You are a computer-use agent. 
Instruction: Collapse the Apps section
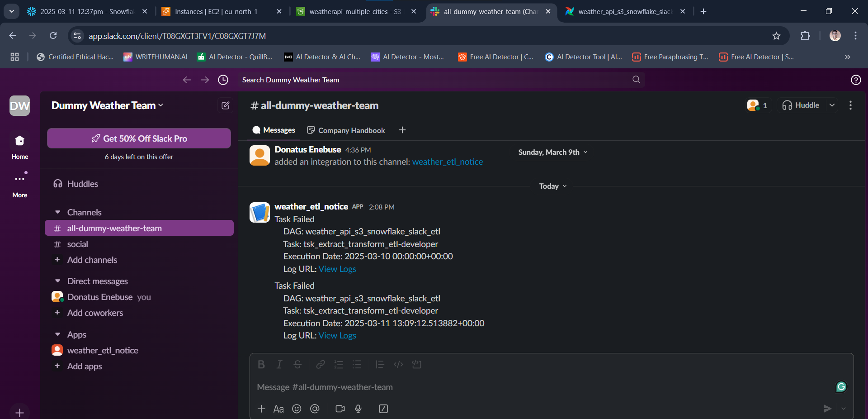pyautogui.click(x=57, y=334)
